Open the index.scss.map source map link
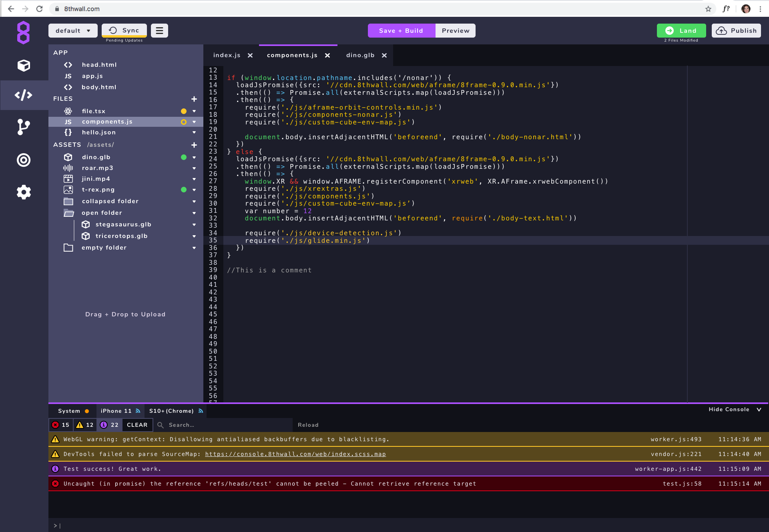 (295, 454)
